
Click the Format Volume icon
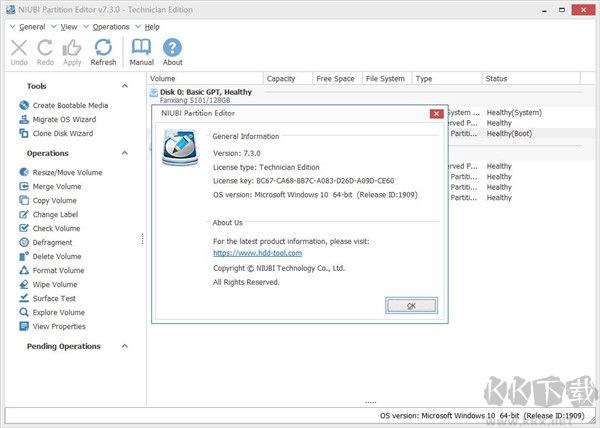pyautogui.click(x=24, y=270)
